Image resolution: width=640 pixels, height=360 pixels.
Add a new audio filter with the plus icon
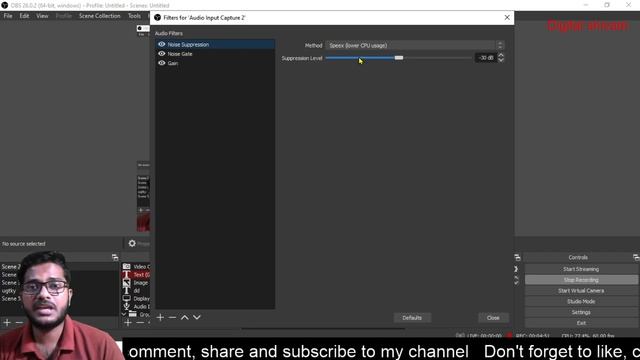[160, 317]
